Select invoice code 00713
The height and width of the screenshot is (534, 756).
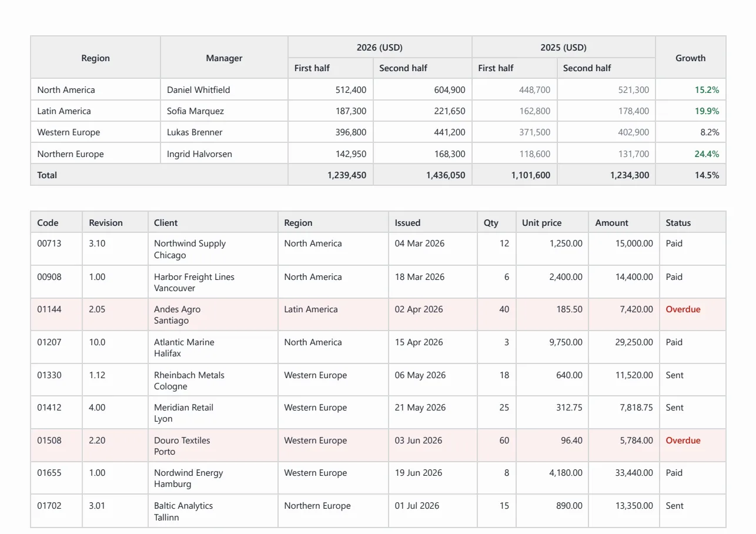pyautogui.click(x=49, y=243)
